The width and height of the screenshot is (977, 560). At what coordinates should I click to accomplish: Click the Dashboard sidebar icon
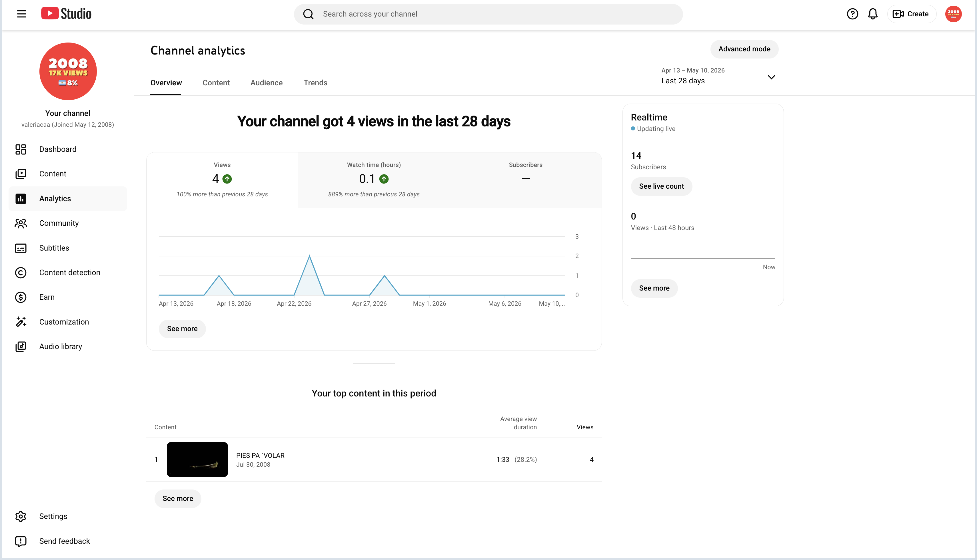coord(21,149)
